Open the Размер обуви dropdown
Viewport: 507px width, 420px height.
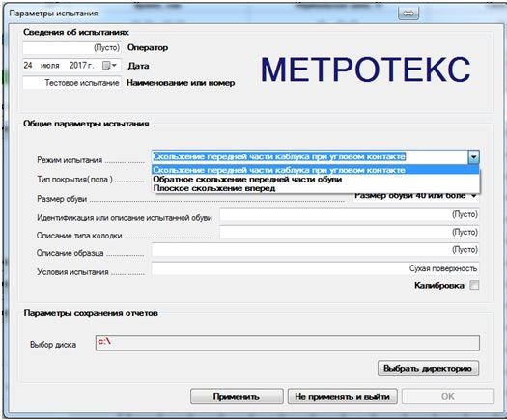click(x=474, y=196)
